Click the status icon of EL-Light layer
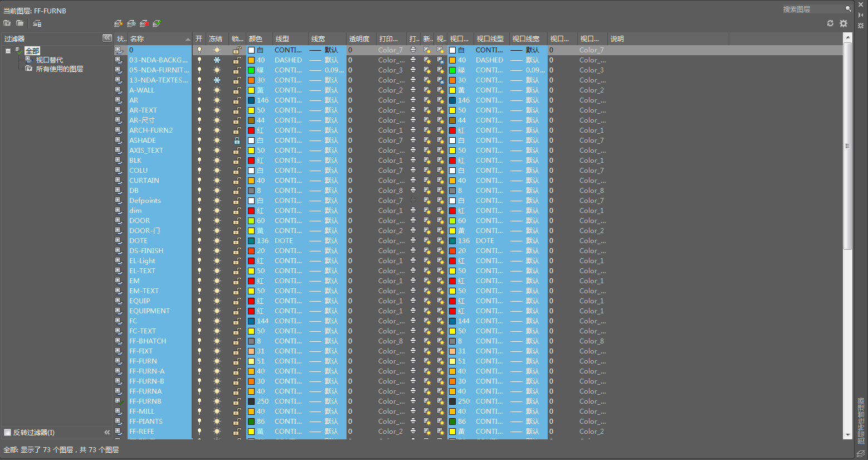This screenshot has width=868, height=460. pyautogui.click(x=119, y=261)
